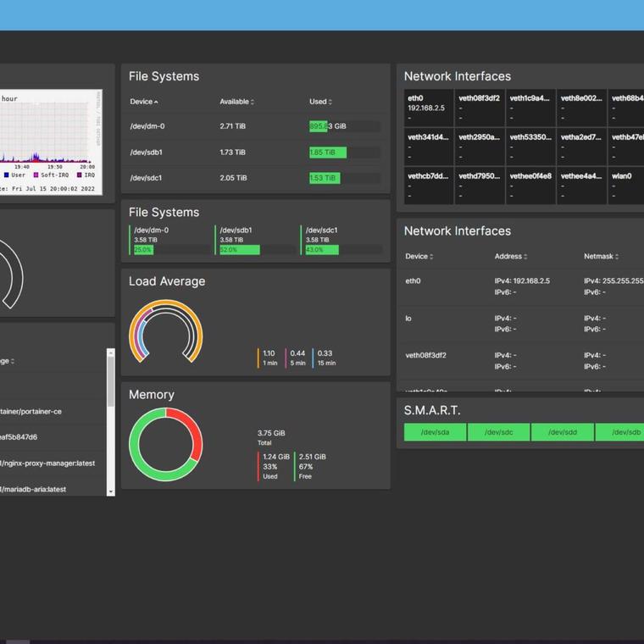Click the sort arrows beside Used header
The image size is (644, 644).
click(330, 102)
